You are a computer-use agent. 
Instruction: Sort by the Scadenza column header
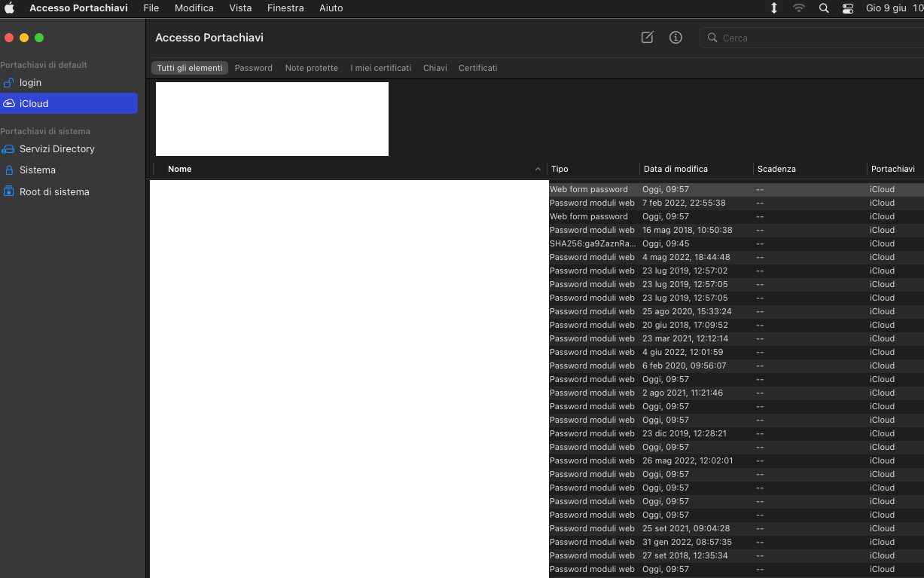pyautogui.click(x=776, y=169)
